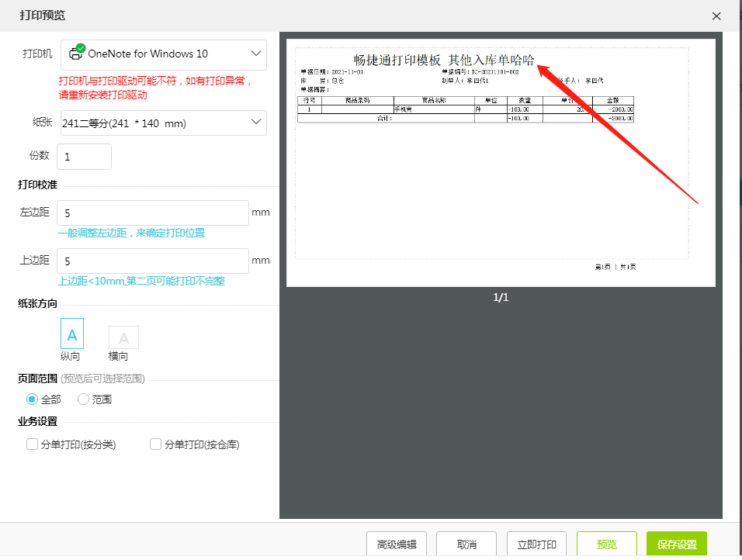Click the 打印预览 dialog title

(x=43, y=16)
